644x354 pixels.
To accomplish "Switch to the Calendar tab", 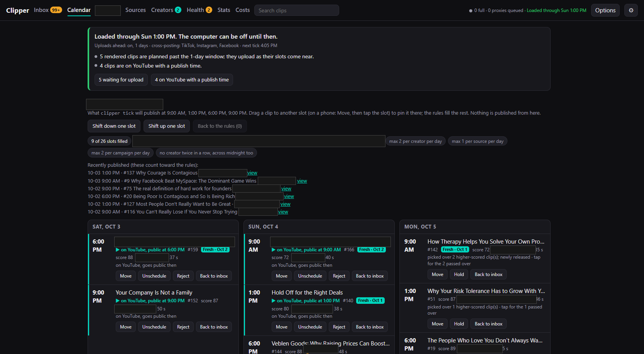I will [79, 10].
